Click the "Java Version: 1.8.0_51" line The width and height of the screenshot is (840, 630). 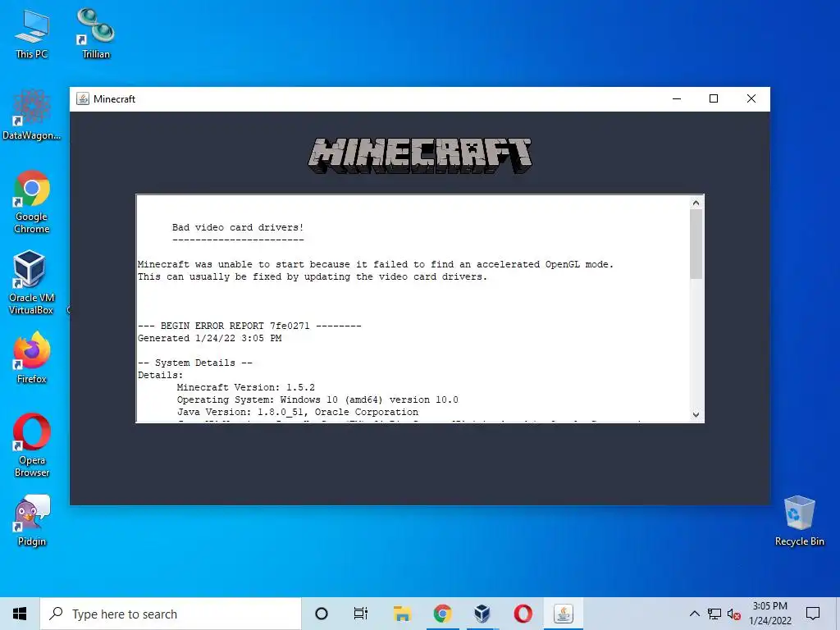point(298,412)
